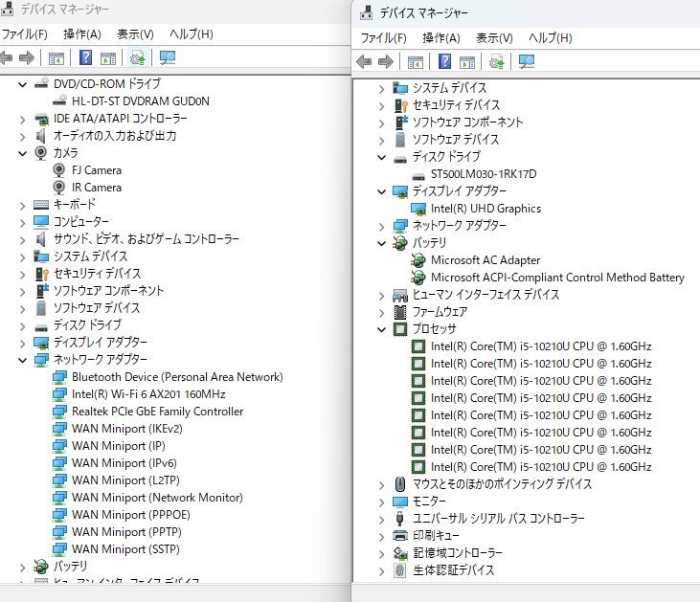
Task: Click Help icon in left Device Manager toolbar
Action: point(85,58)
